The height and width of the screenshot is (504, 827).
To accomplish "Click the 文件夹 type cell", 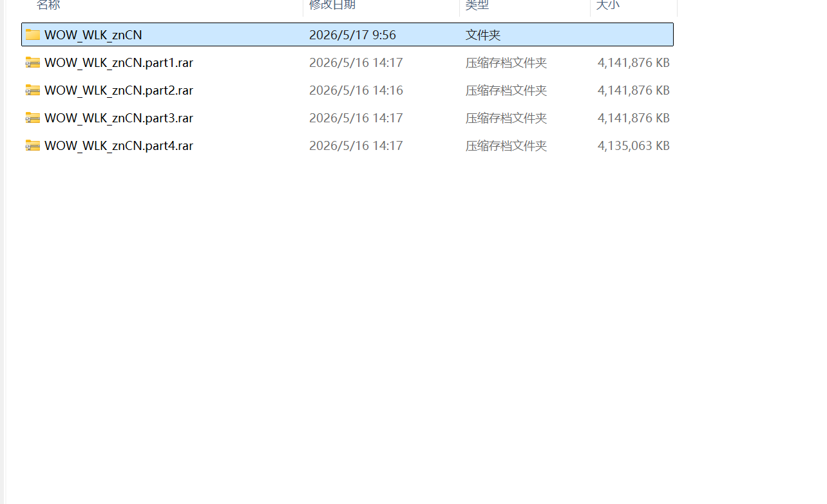I will 483,35.
